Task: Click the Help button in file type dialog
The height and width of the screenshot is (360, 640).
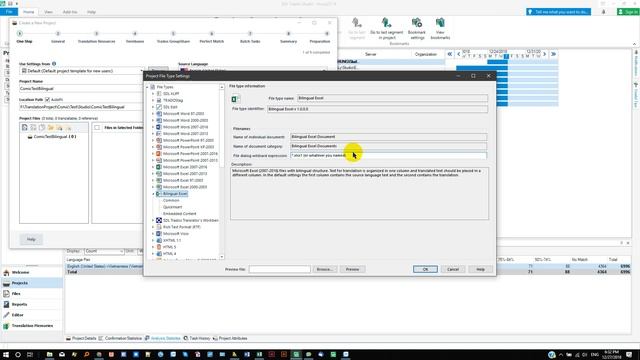Action: point(480,269)
